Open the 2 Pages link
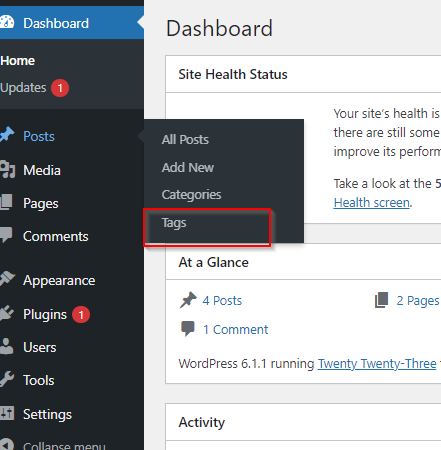Image resolution: width=441 pixels, height=450 pixels. tap(418, 301)
